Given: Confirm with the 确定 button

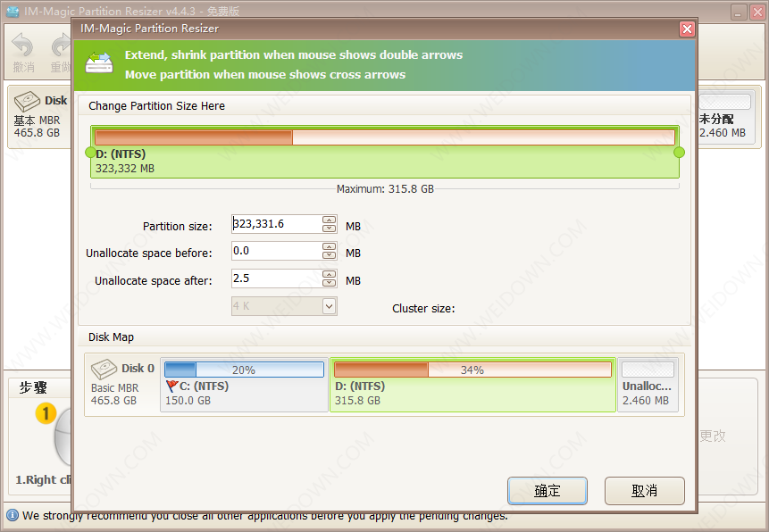Looking at the screenshot, I should [547, 491].
